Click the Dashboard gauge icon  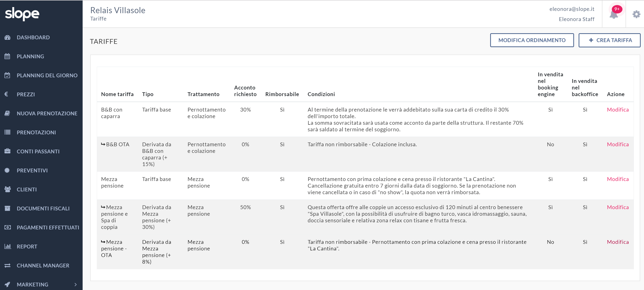[x=7, y=38]
